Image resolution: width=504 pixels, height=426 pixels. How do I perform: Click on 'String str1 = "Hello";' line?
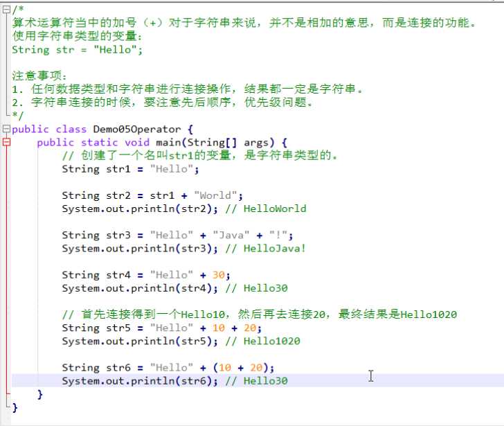coord(130,169)
